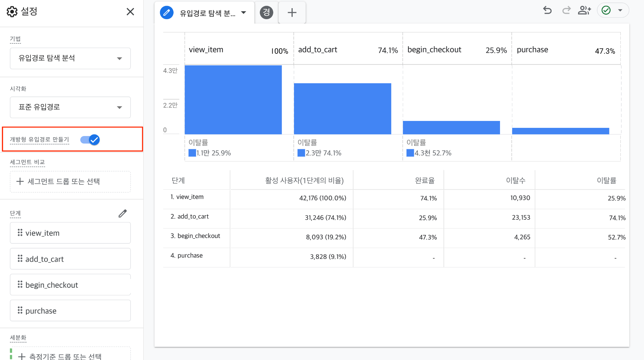The width and height of the screenshot is (644, 360).
Task: Edit steps with the pencil icon
Action: click(x=123, y=214)
